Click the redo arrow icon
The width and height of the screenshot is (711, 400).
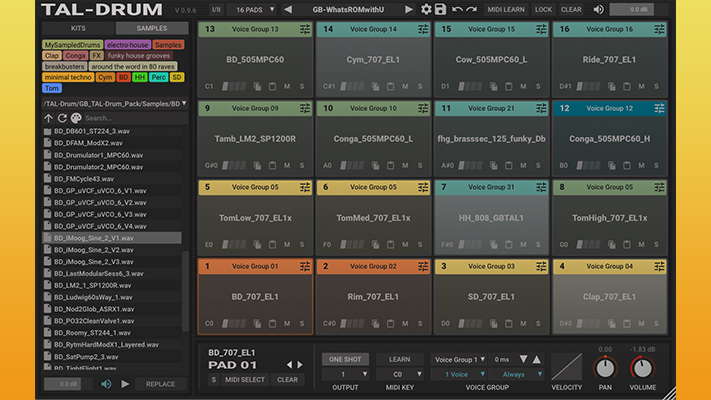pos(472,9)
